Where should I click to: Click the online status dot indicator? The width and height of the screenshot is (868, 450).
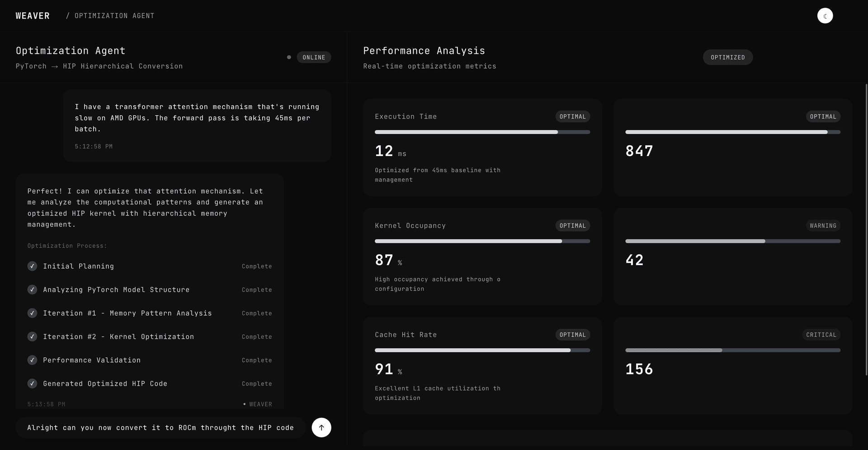(x=289, y=57)
